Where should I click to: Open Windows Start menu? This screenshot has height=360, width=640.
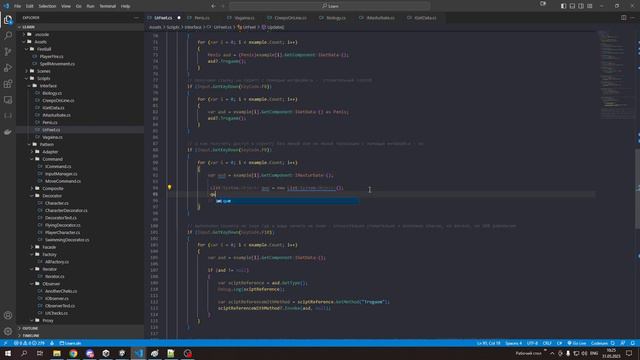8,353
